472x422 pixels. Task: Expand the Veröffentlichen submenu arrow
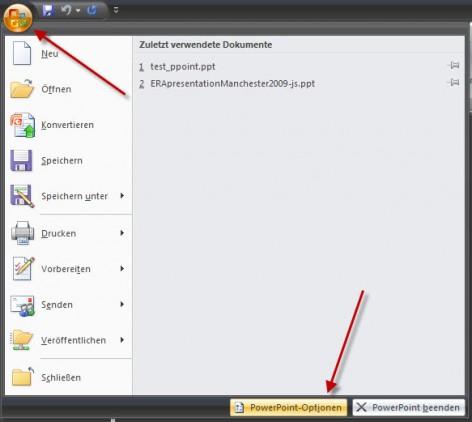point(122,340)
